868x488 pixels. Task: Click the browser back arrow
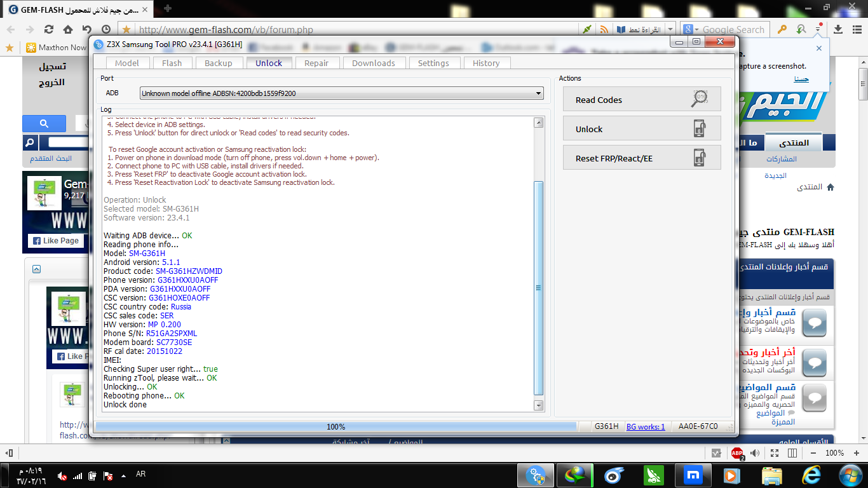(x=11, y=29)
